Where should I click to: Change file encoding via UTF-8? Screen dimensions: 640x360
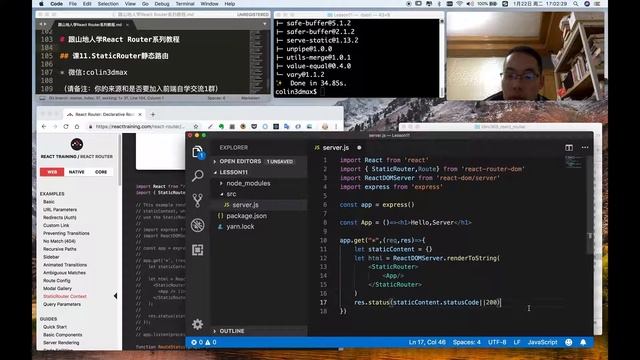[x=497, y=342]
